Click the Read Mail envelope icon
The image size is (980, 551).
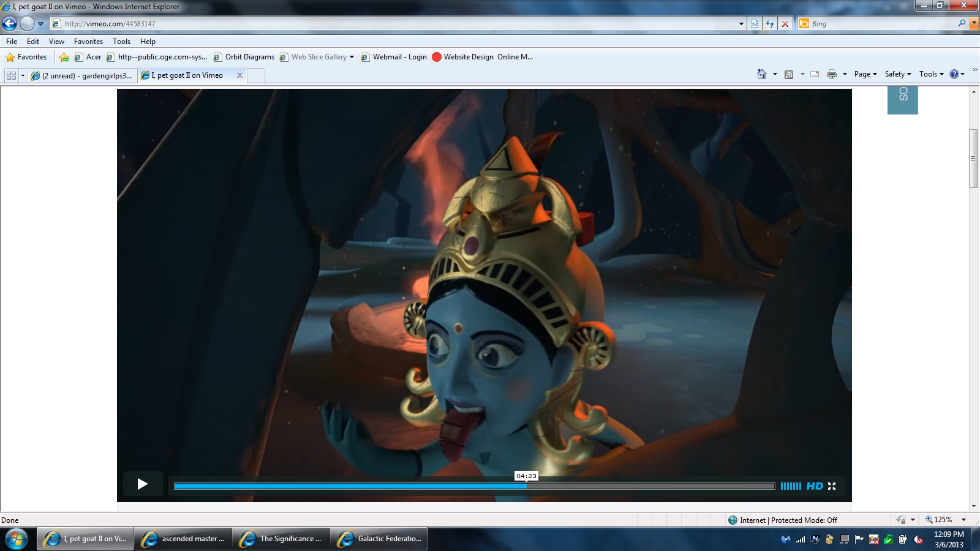coord(815,74)
